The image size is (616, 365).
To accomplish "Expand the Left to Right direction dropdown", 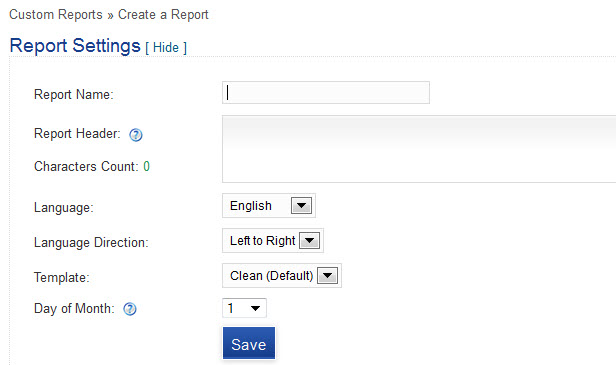I will click(x=273, y=240).
